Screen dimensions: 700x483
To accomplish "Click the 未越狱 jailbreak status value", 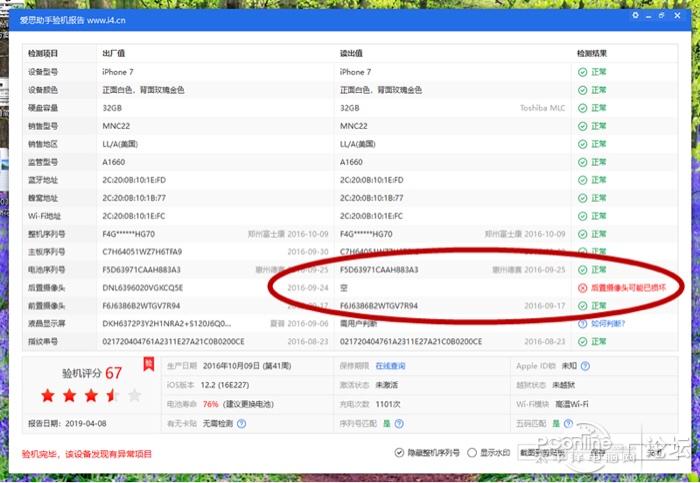I will (x=563, y=385).
